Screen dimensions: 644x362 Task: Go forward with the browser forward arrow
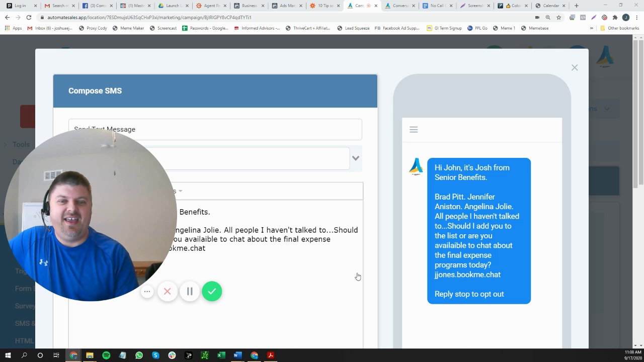pyautogui.click(x=18, y=17)
